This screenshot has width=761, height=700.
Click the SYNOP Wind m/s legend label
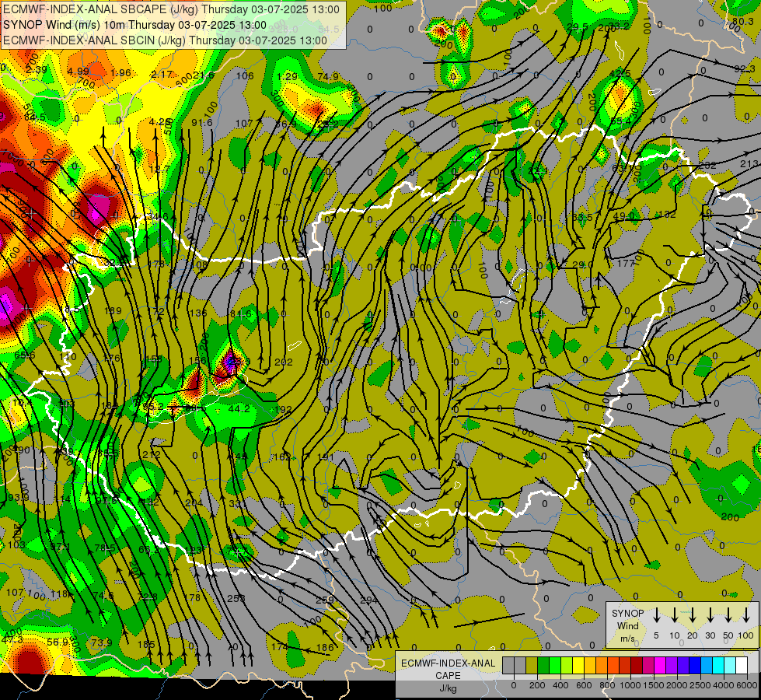click(627, 625)
